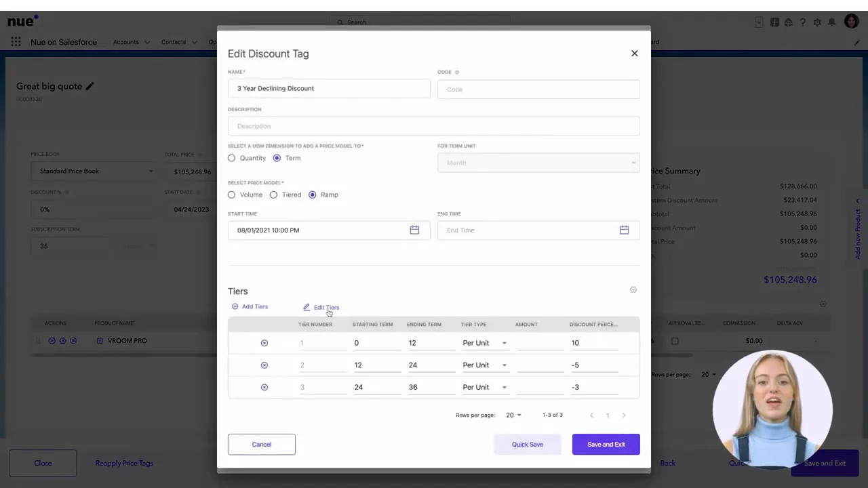Open the Accounts navigation menu
The height and width of the screenshot is (488, 868).
click(131, 42)
